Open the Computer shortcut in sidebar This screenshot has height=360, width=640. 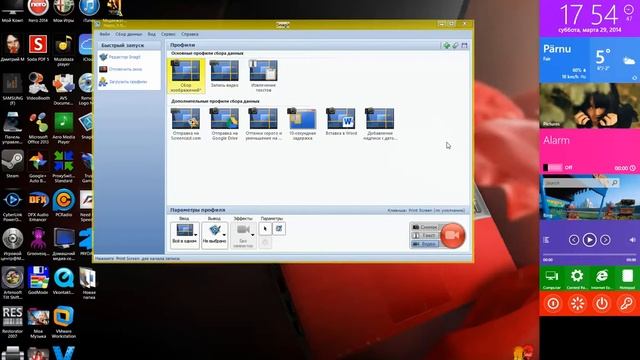click(552, 279)
